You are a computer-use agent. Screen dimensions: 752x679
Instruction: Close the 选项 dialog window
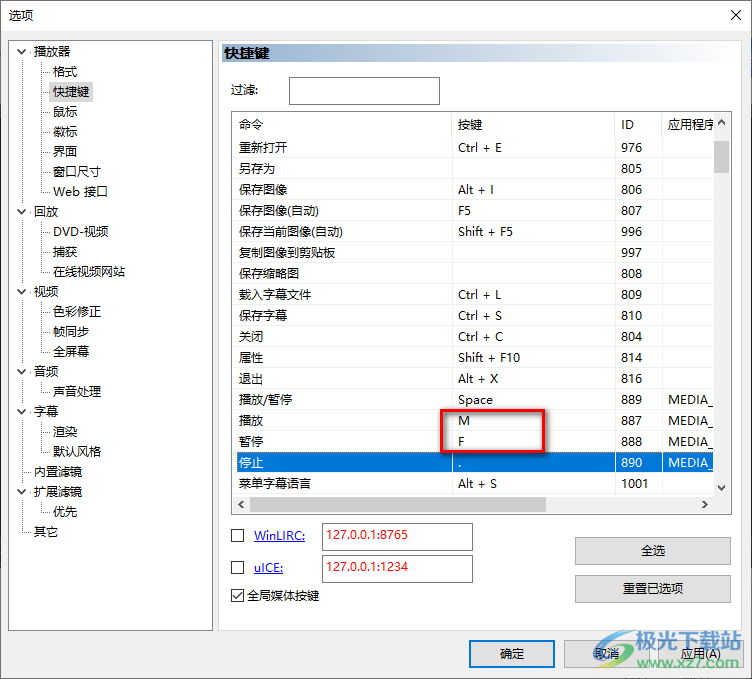coord(728,15)
